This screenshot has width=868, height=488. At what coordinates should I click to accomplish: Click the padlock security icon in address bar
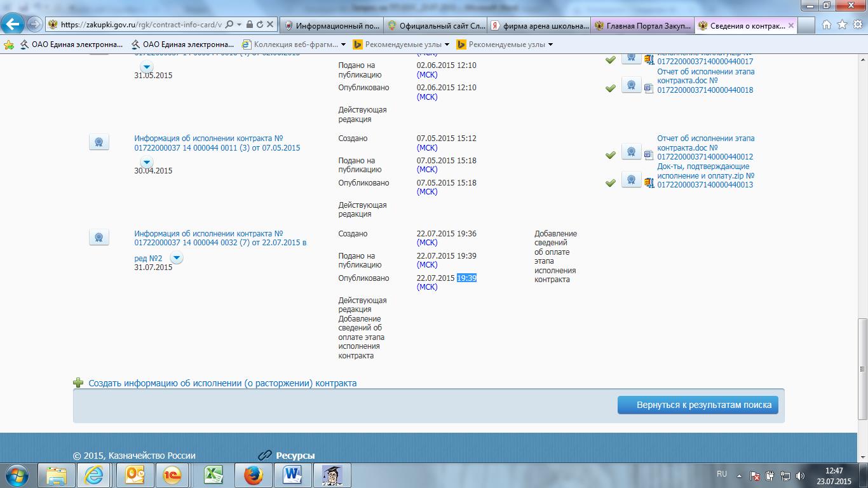(x=250, y=25)
